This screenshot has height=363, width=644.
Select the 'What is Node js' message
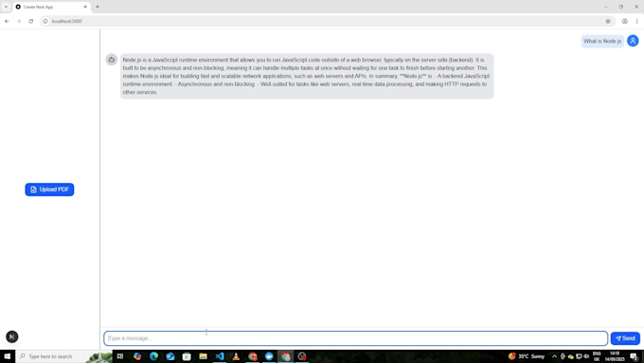pos(602,41)
